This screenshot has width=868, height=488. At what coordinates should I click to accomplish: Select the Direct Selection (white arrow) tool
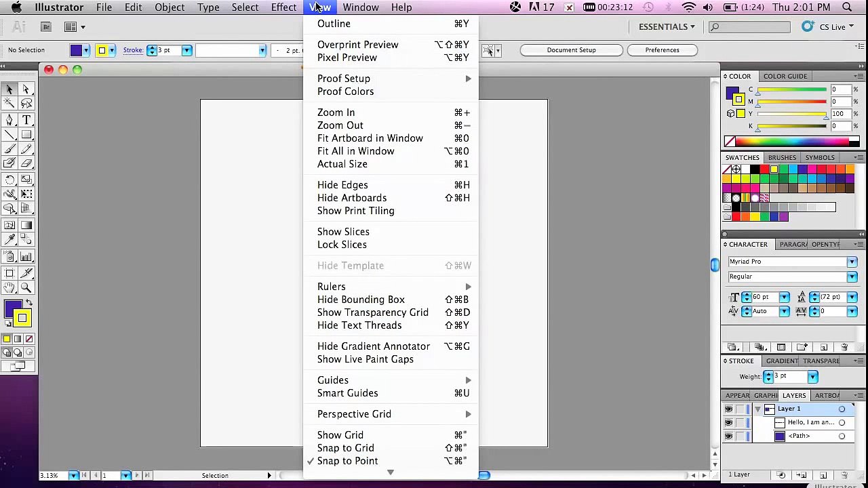point(26,89)
